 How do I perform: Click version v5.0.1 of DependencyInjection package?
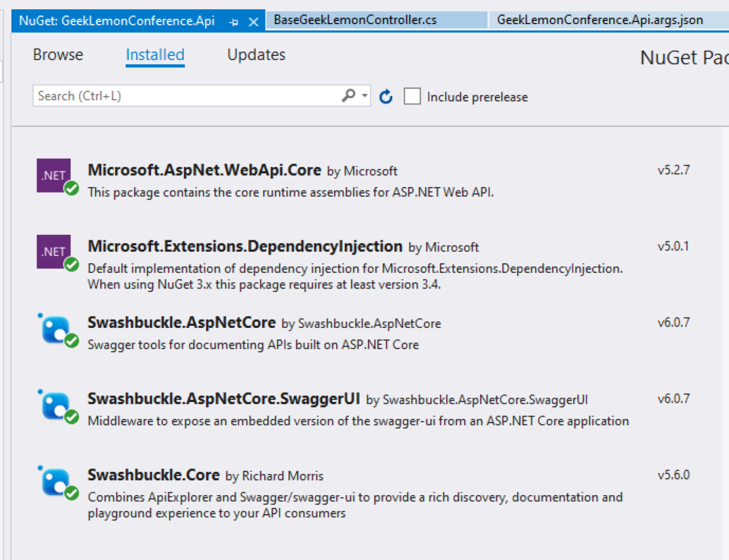pyautogui.click(x=673, y=246)
